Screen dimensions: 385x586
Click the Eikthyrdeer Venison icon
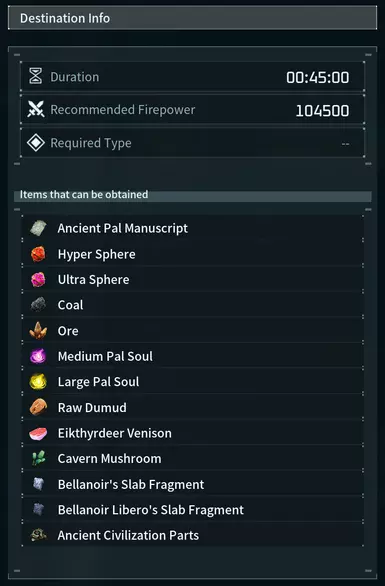coord(38,433)
